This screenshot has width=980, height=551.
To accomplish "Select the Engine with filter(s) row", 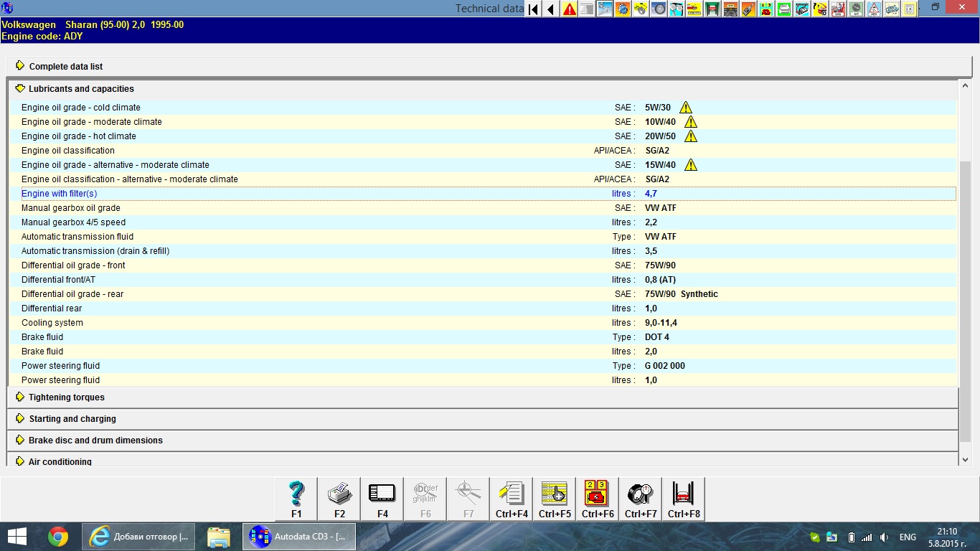I will [59, 194].
